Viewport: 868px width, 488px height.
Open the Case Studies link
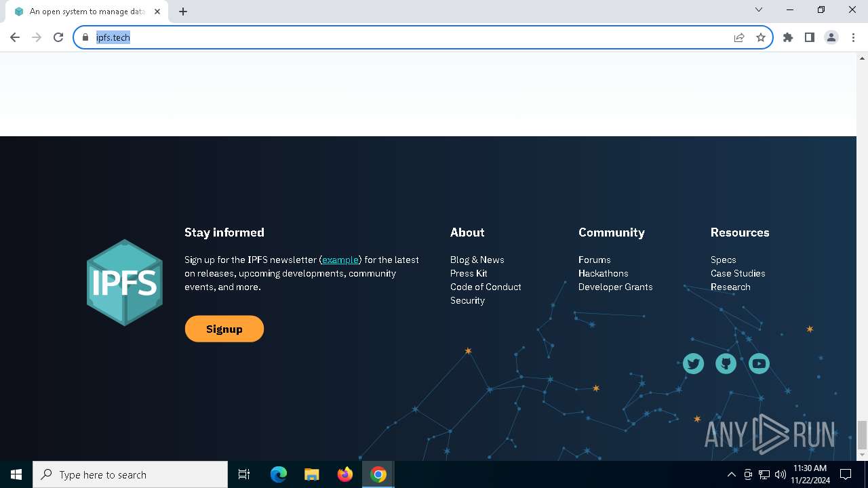(738, 273)
